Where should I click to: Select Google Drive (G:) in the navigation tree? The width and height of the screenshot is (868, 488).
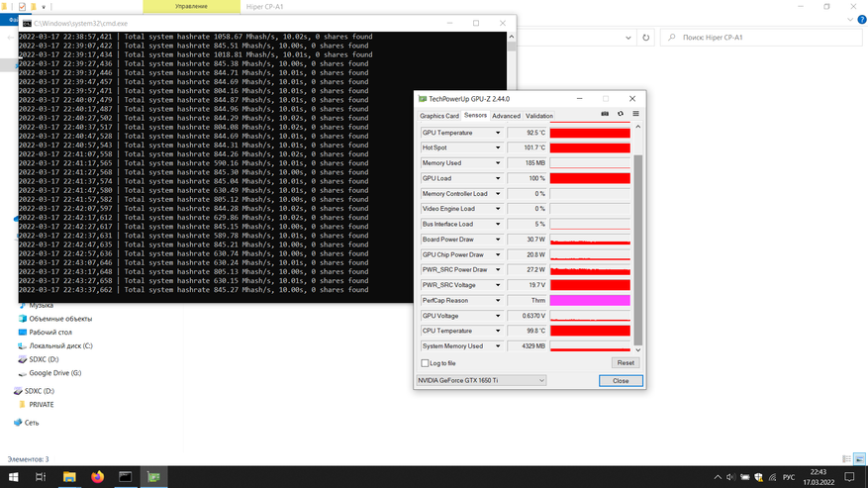click(54, 373)
